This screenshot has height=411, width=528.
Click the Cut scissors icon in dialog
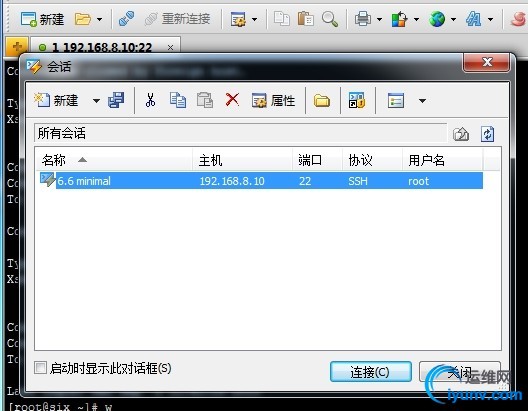[x=150, y=100]
